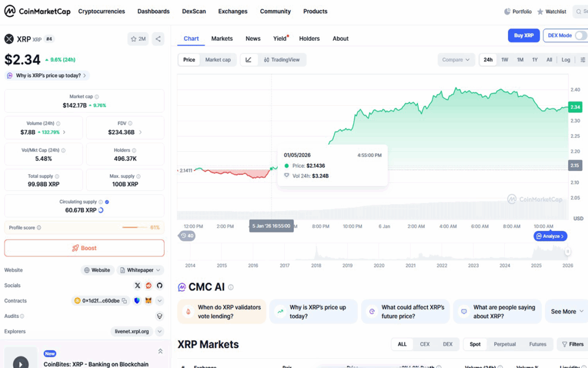Set chart range to 24h
This screenshot has height=368, width=588.
pyautogui.click(x=488, y=60)
